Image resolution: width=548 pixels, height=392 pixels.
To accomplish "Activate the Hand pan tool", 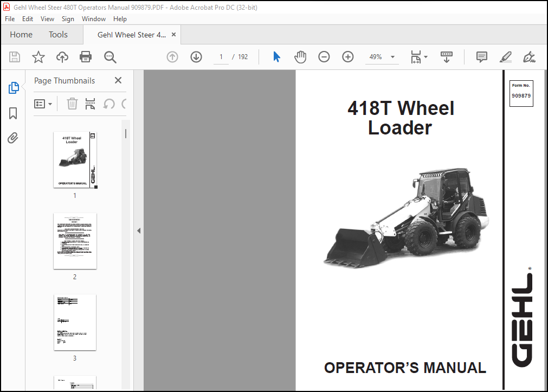I will 300,56.
